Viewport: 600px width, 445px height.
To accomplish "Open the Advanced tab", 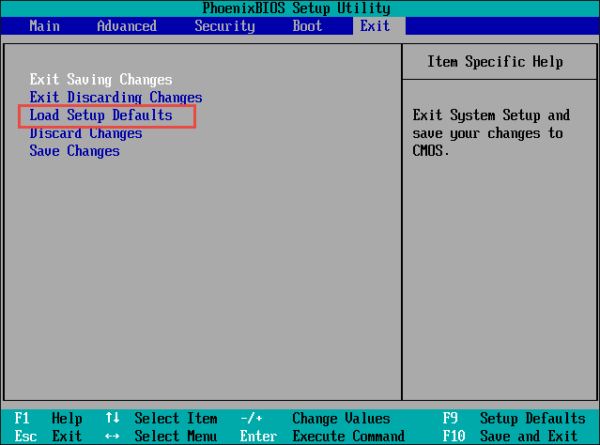I will pyautogui.click(x=126, y=26).
